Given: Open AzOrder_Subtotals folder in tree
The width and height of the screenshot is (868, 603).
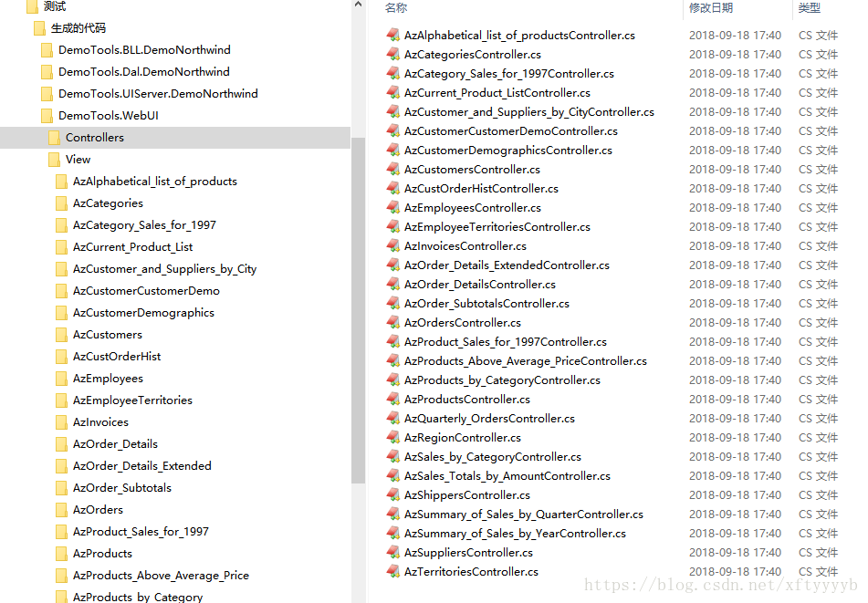Looking at the screenshot, I should 122,488.
